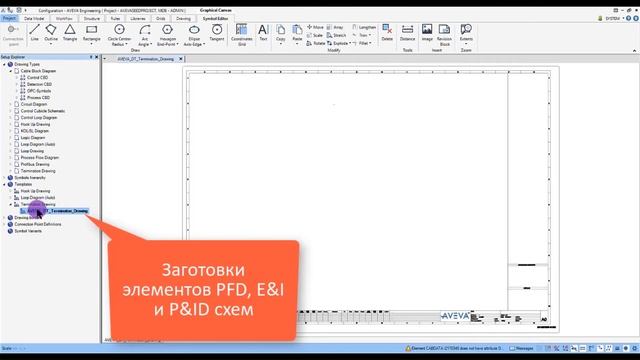Choose the Arc Angle tool
This screenshot has width=640, height=360.
[x=144, y=35]
